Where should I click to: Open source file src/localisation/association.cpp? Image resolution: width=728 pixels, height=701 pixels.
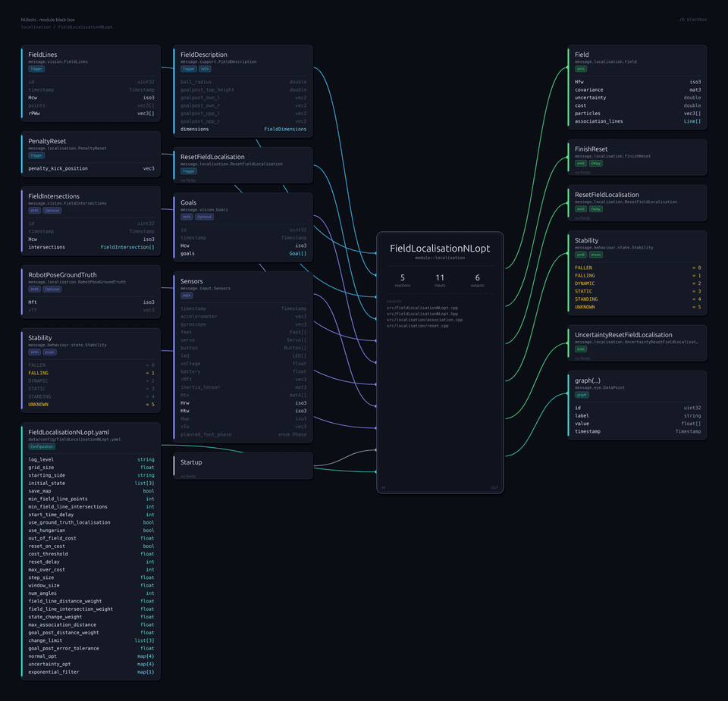425,320
